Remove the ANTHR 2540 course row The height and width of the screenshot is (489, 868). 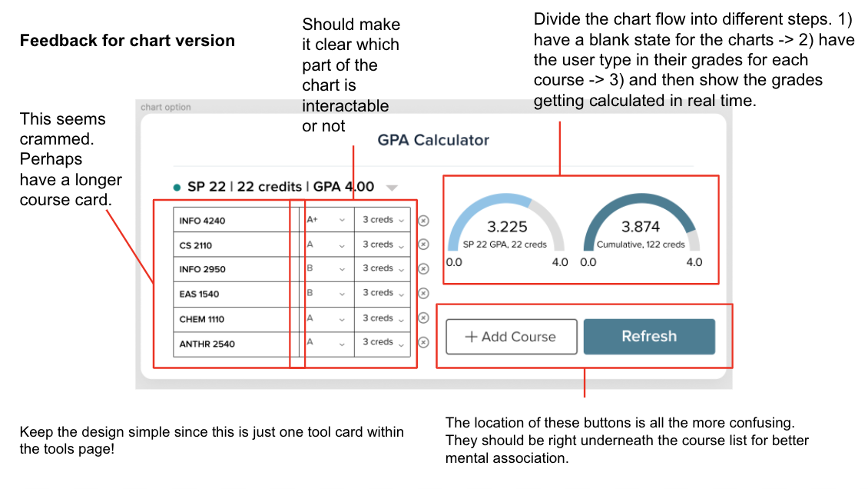(x=423, y=342)
